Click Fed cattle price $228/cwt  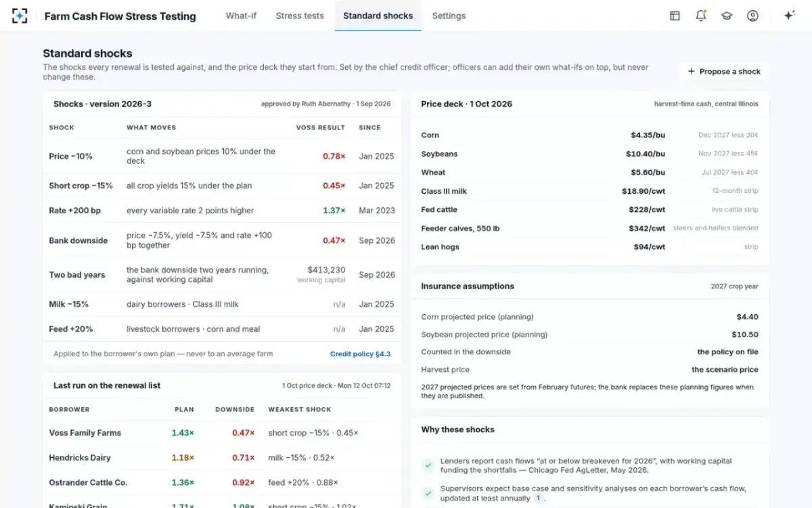[647, 210]
